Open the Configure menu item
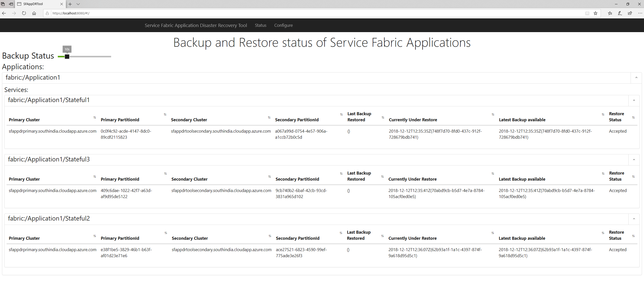 [x=283, y=25]
